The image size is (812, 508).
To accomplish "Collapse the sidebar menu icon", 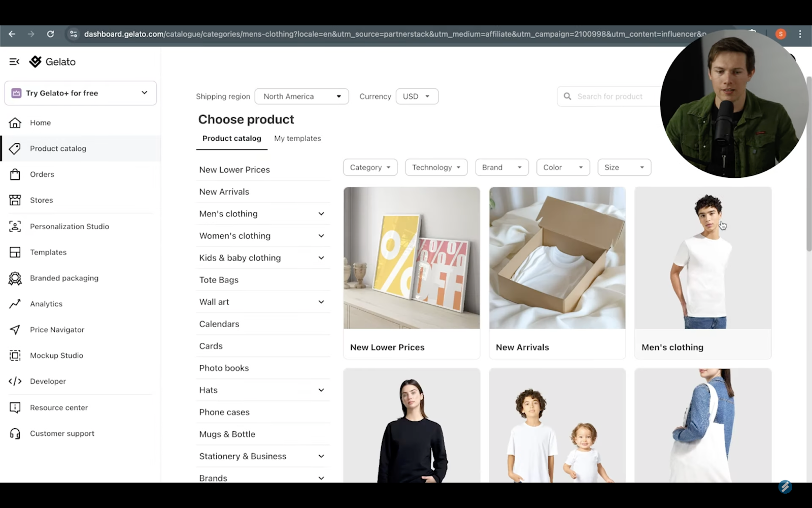I will tap(14, 61).
